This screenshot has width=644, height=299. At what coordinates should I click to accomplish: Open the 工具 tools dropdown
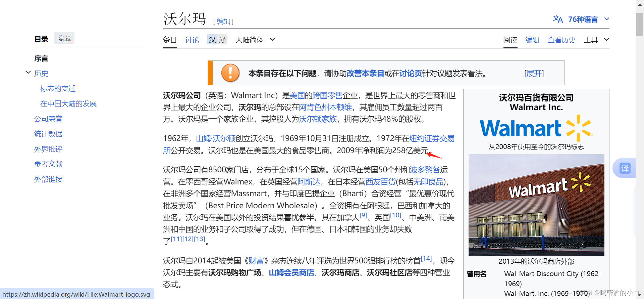click(x=596, y=40)
